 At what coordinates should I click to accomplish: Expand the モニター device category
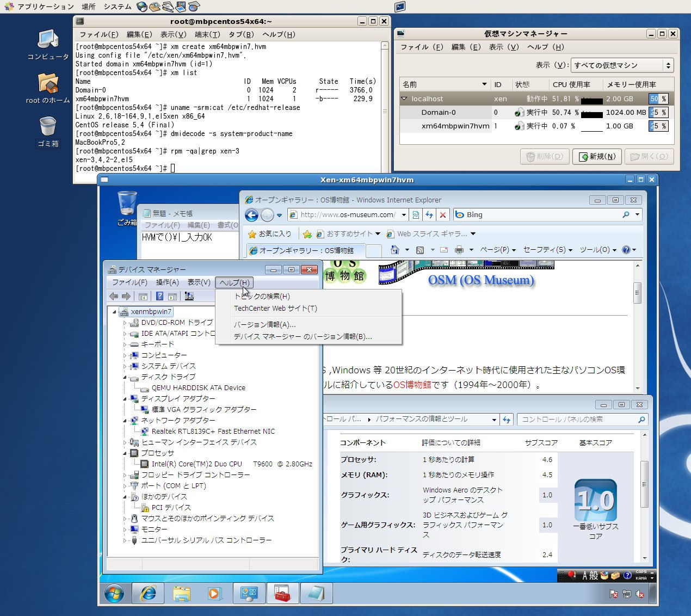point(125,529)
